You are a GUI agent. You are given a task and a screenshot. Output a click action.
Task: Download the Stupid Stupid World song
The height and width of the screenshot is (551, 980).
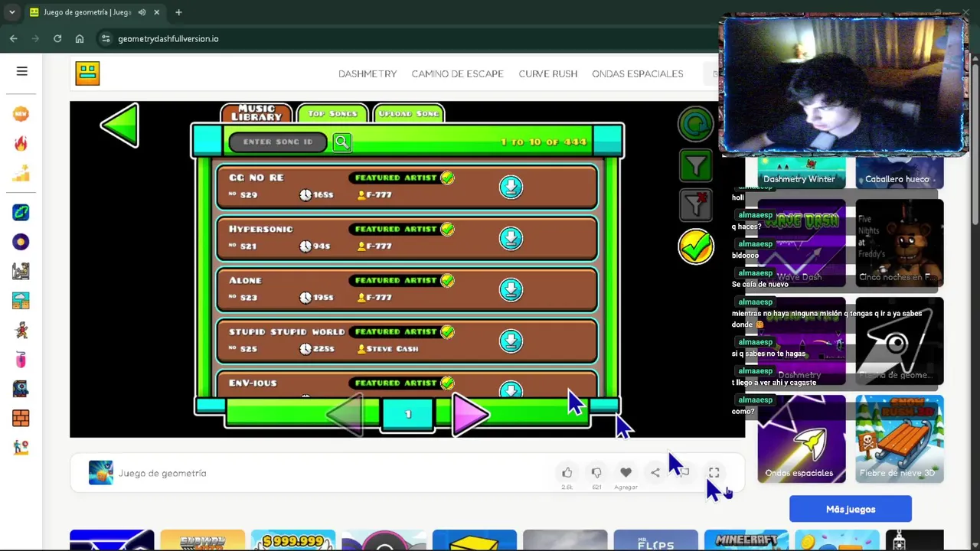click(511, 341)
